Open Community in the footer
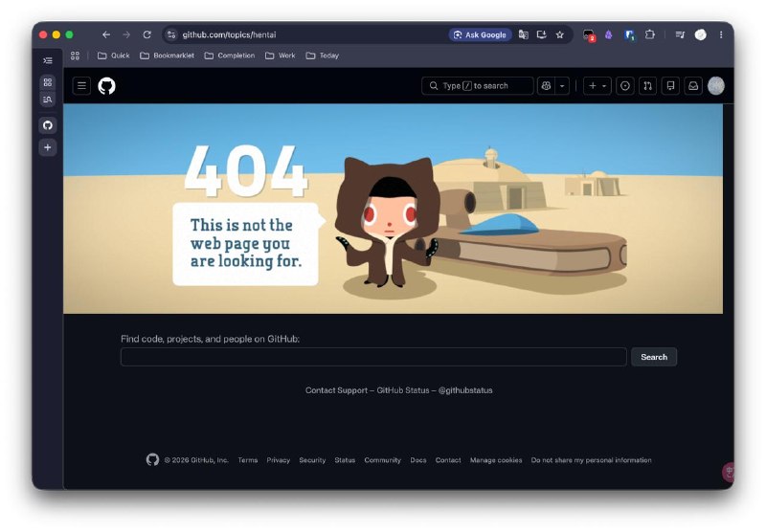 coord(382,460)
